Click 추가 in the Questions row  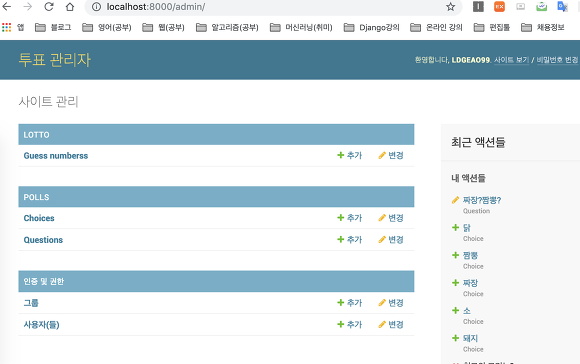pos(350,240)
